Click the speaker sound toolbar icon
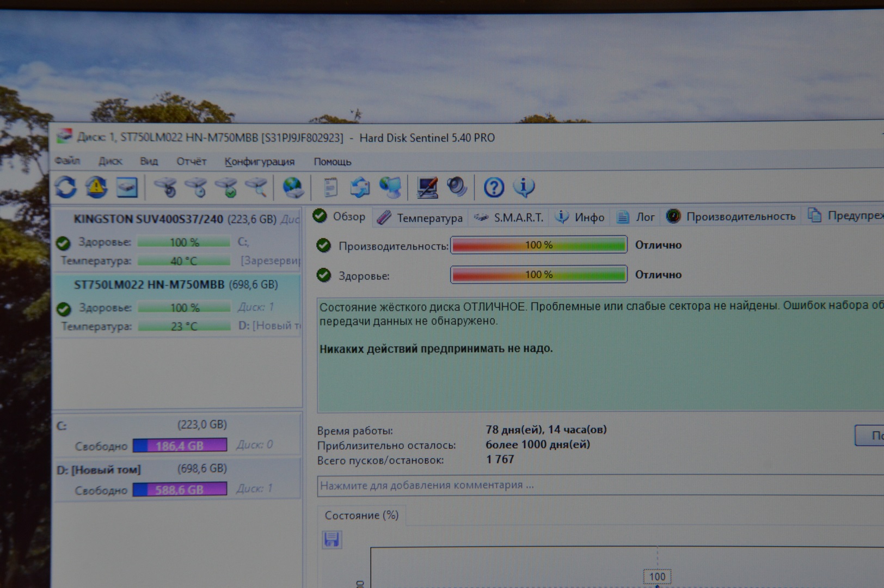 (x=456, y=187)
